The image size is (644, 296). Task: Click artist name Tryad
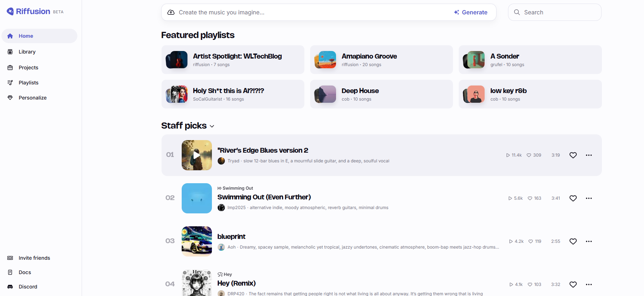click(233, 161)
